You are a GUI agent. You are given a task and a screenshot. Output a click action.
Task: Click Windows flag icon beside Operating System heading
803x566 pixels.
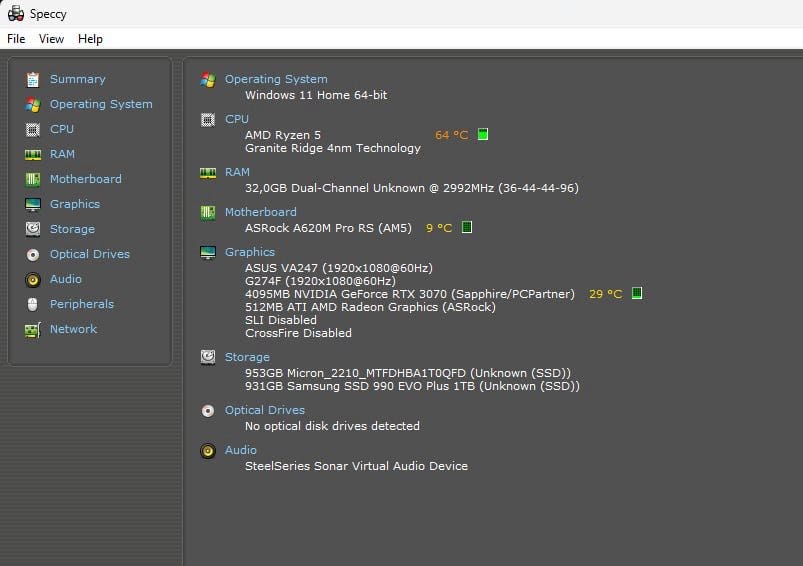(x=208, y=80)
